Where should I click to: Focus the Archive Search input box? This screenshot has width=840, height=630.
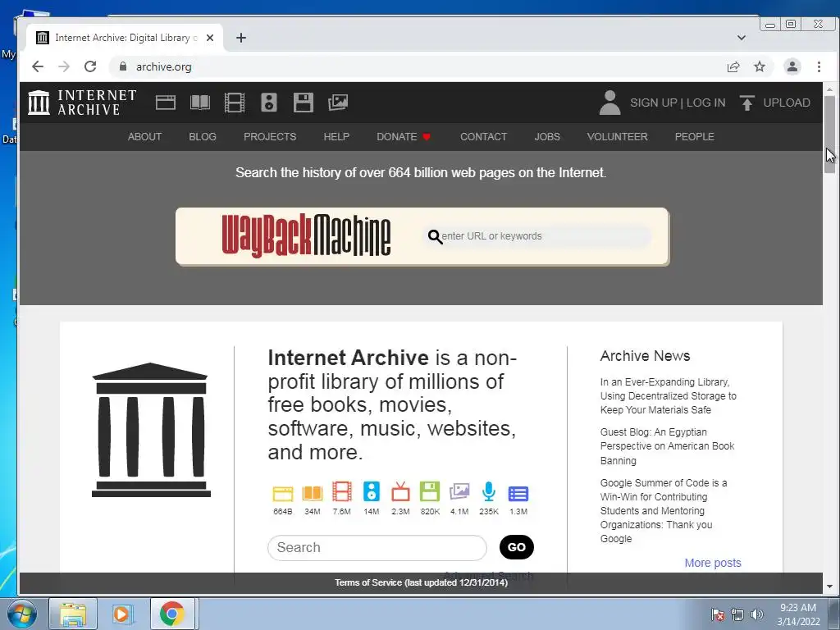[x=377, y=547]
